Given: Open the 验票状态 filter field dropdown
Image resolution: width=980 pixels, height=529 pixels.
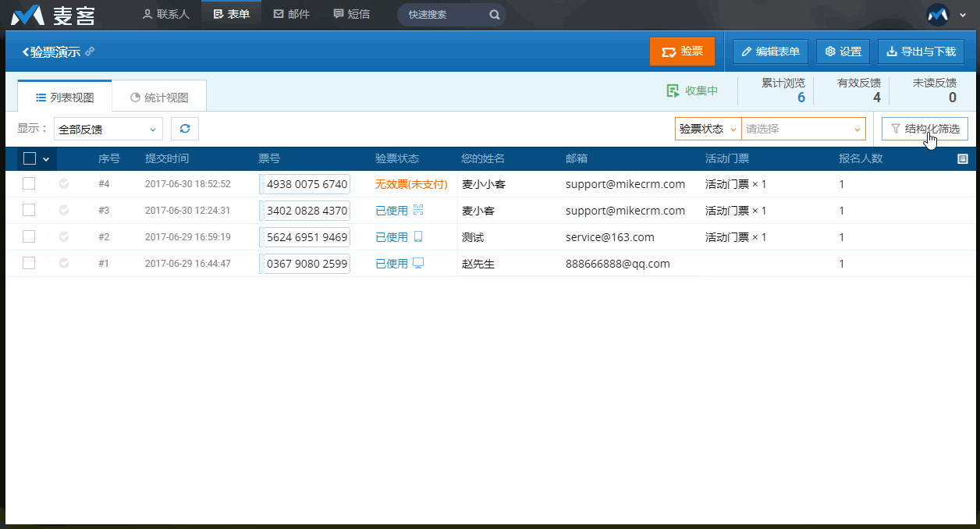Looking at the screenshot, I should (x=708, y=129).
